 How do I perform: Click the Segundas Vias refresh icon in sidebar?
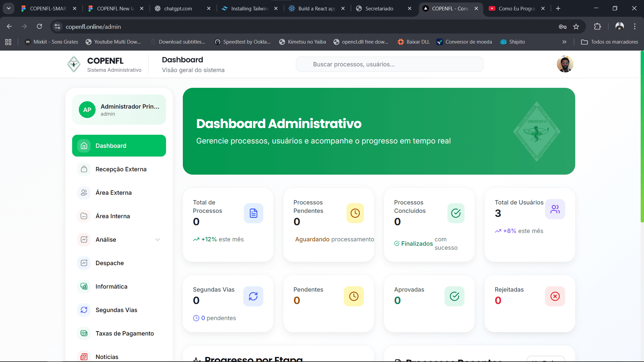tap(84, 310)
